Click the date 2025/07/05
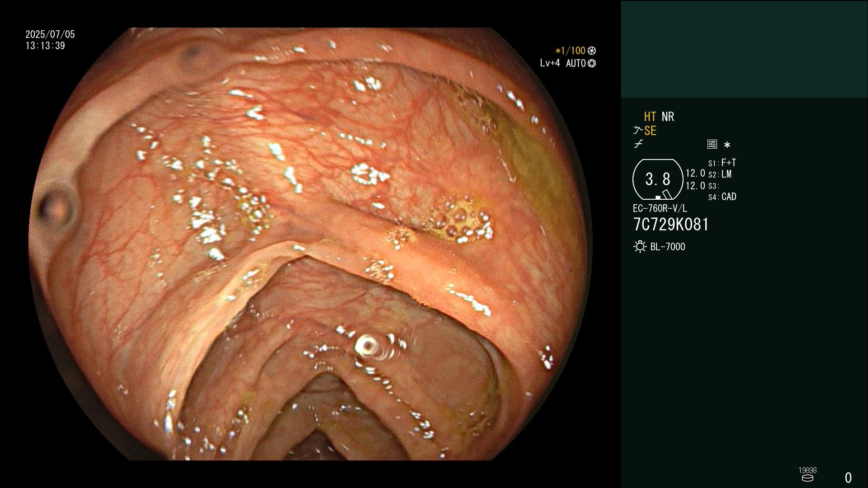Image resolution: width=868 pixels, height=488 pixels. point(50,34)
